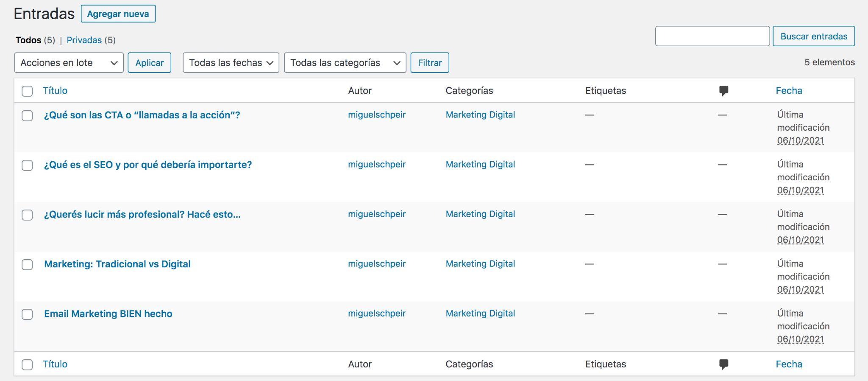The height and width of the screenshot is (381, 868).
Task: Click the comments bubble icon in the header
Action: coord(723,91)
